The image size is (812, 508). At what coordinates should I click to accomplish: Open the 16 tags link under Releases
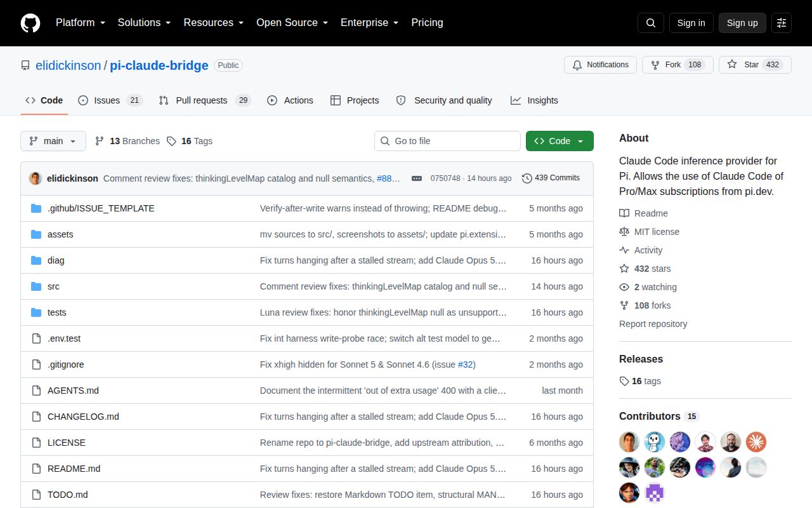640,381
